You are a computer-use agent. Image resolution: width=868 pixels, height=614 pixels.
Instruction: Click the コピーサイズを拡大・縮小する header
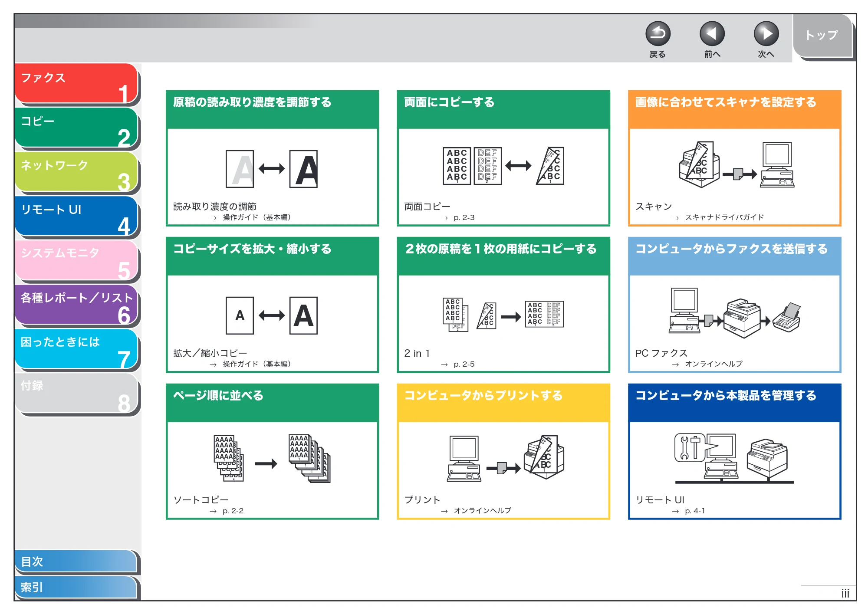point(272,256)
